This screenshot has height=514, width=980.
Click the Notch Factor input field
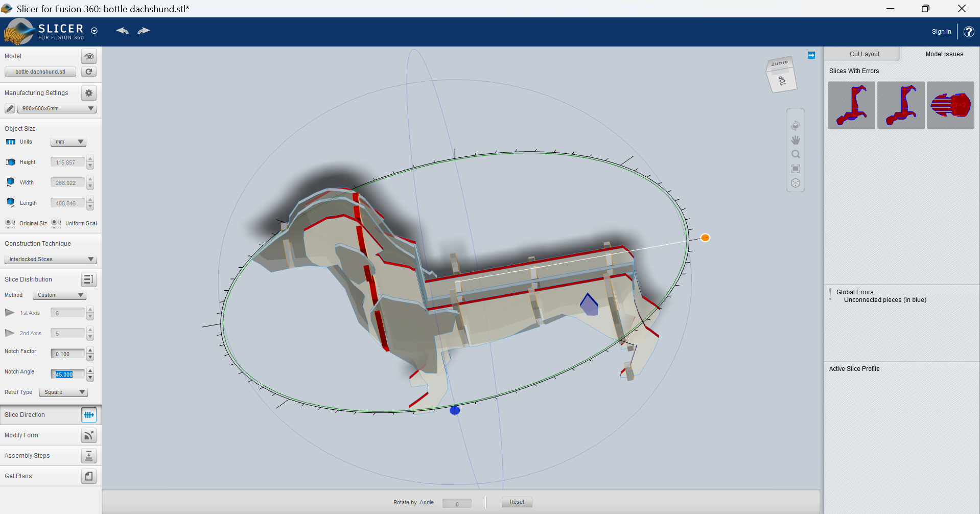[x=67, y=354]
